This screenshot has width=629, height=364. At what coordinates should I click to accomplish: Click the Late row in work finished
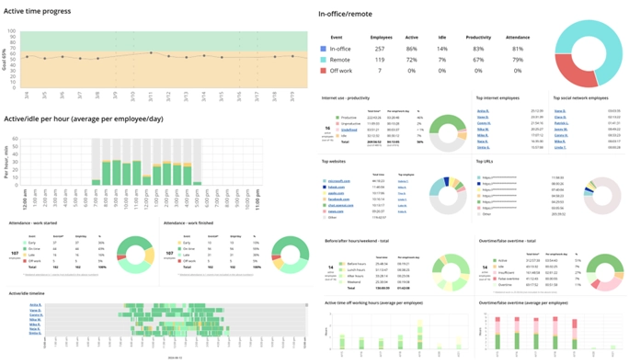219,255
